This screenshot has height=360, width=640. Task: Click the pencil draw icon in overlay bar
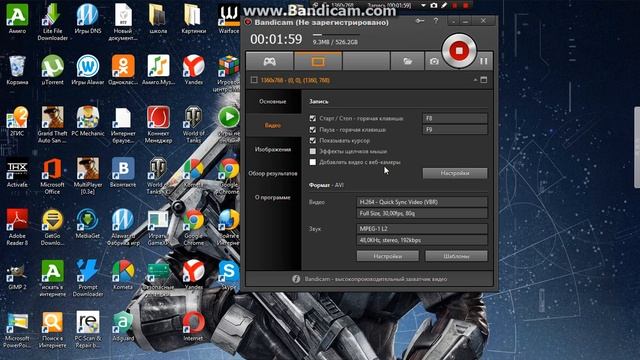pos(444,5)
